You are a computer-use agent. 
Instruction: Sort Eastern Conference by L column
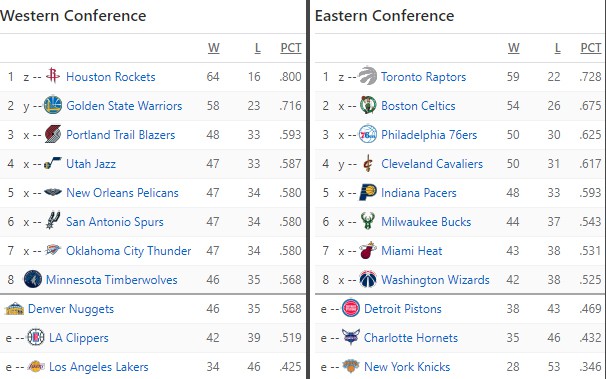pyautogui.click(x=557, y=48)
